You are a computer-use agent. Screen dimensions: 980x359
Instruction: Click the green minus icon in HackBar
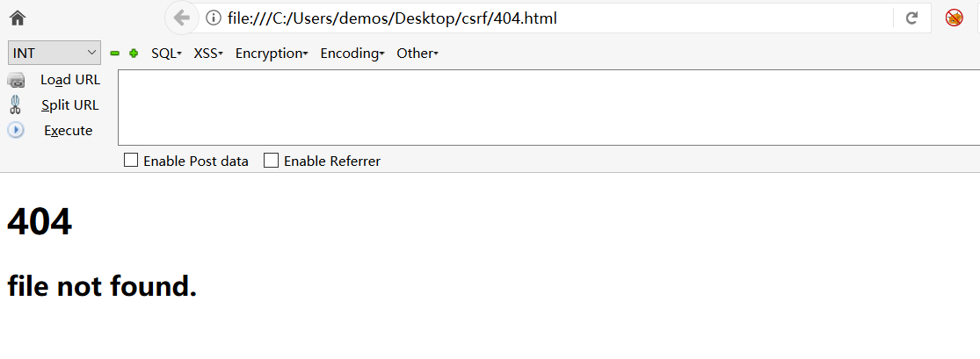114,54
